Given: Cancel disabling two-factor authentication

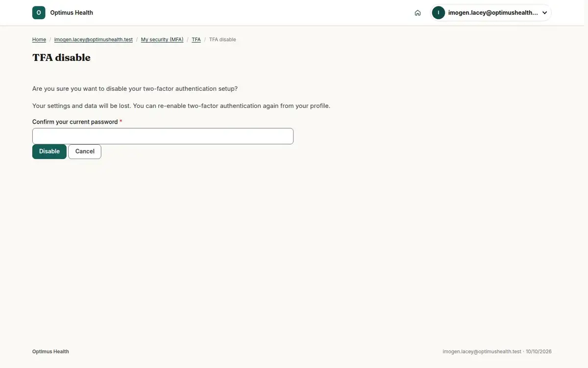Looking at the screenshot, I should pyautogui.click(x=85, y=152).
